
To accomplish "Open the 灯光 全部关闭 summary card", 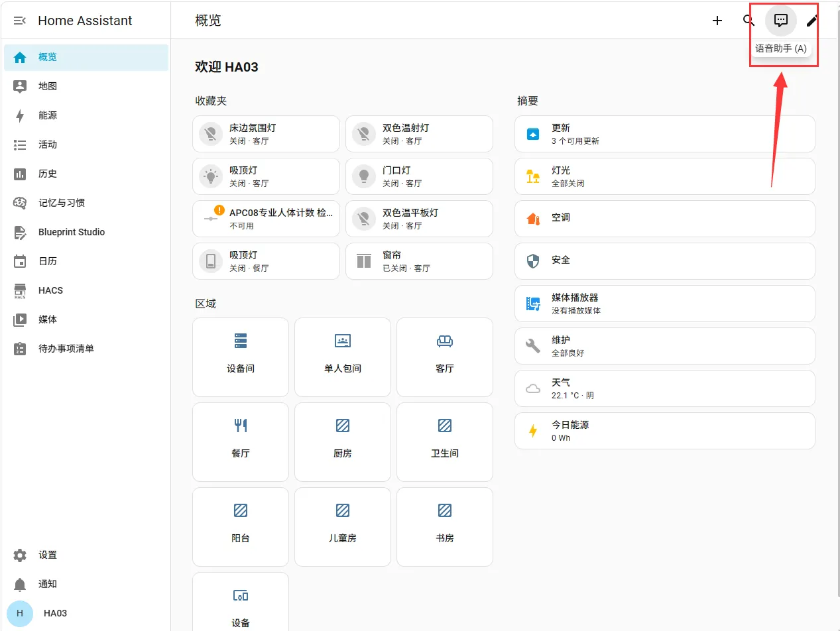I will click(665, 176).
